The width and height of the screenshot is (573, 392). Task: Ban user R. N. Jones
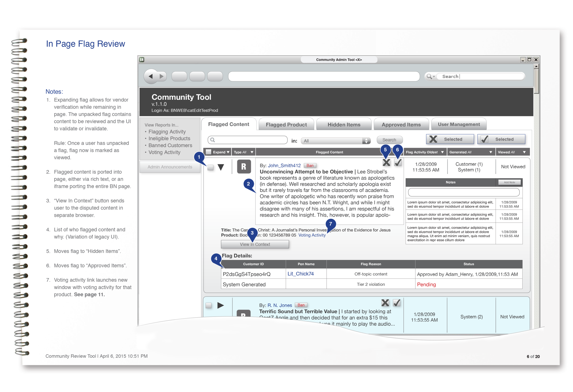(x=301, y=305)
